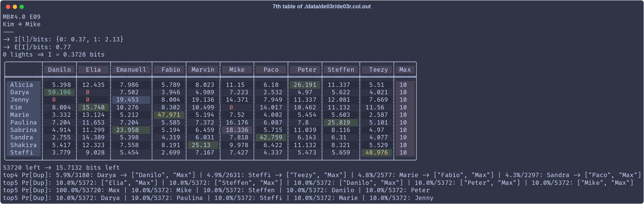Click cell 14.389 in Sandra row
This screenshot has height=204, width=644.
94,138
